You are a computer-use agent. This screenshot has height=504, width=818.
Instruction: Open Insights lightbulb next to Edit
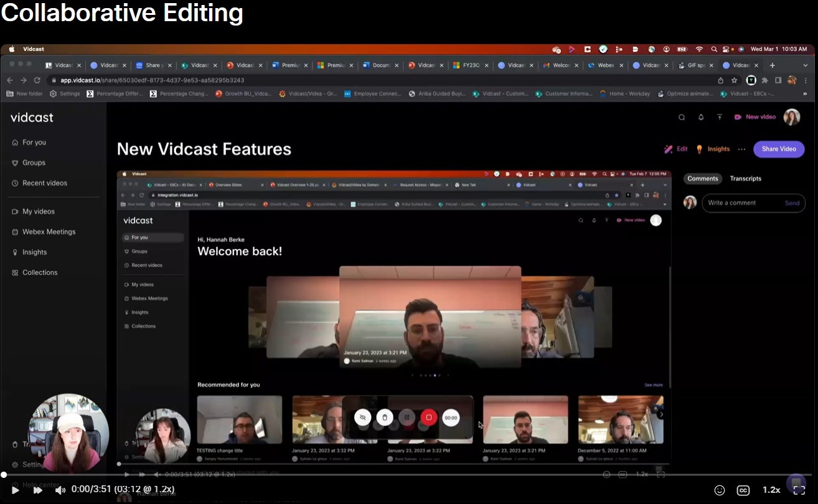713,149
